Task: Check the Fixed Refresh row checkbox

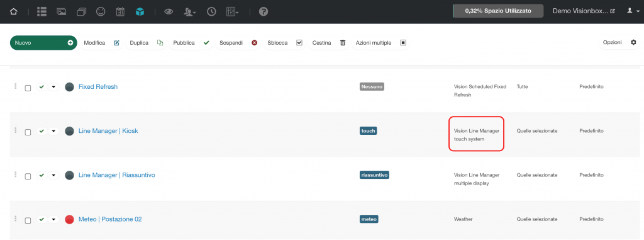Action: click(x=28, y=88)
